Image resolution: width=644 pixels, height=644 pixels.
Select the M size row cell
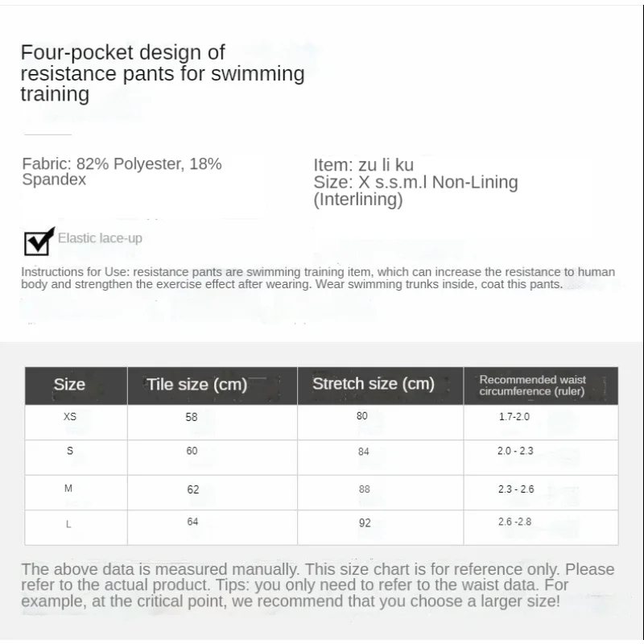click(76, 493)
